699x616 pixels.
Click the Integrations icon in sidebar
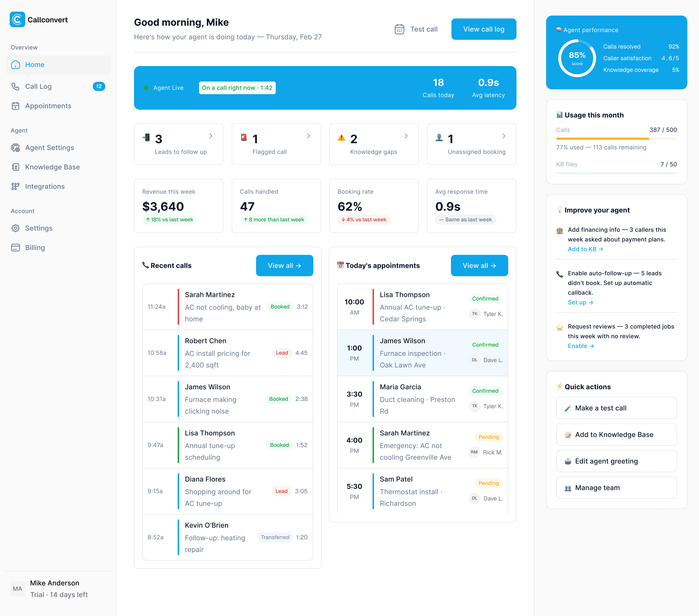15,186
